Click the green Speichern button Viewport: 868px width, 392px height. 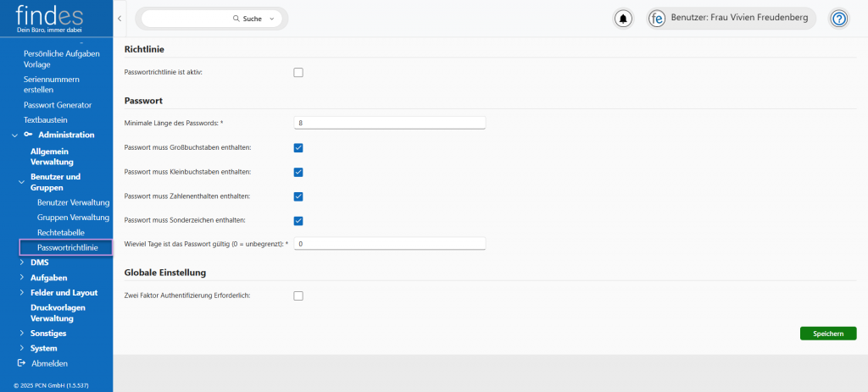[x=827, y=334]
